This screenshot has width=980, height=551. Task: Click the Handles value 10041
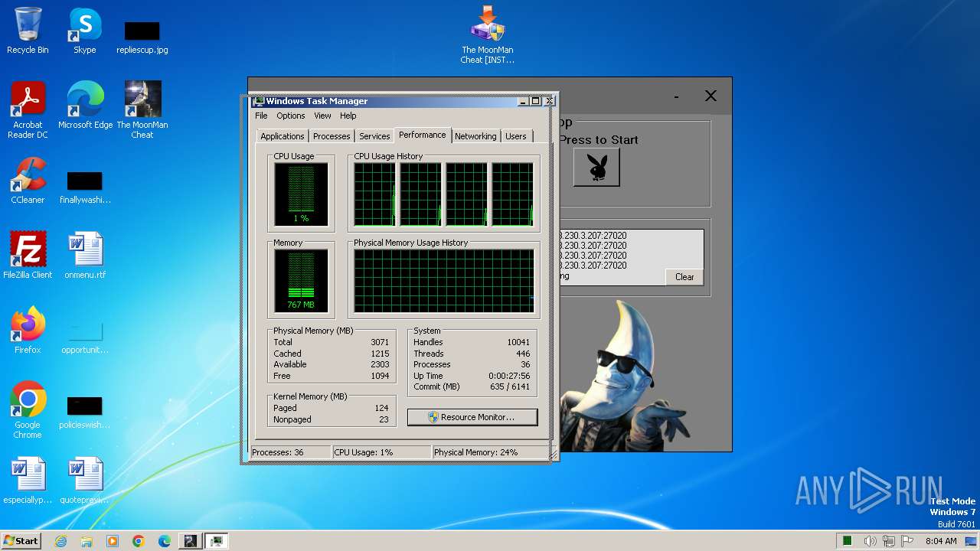click(518, 342)
